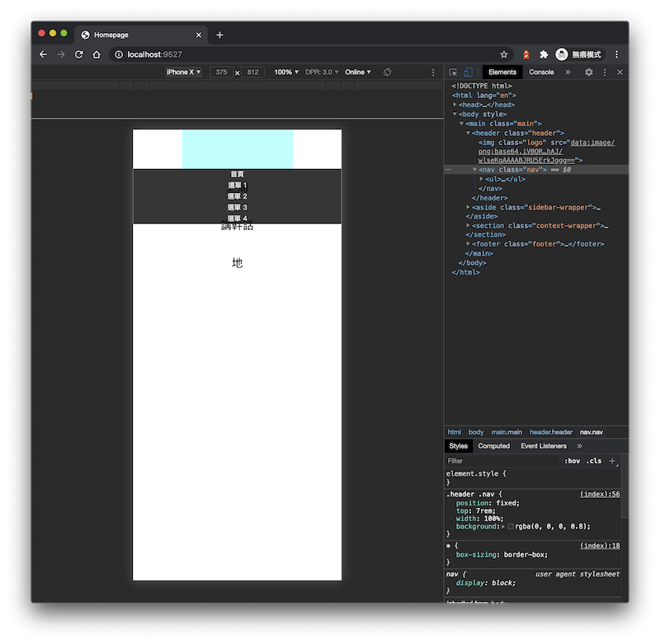
Task: Open device toolbar more options menu
Action: (433, 73)
